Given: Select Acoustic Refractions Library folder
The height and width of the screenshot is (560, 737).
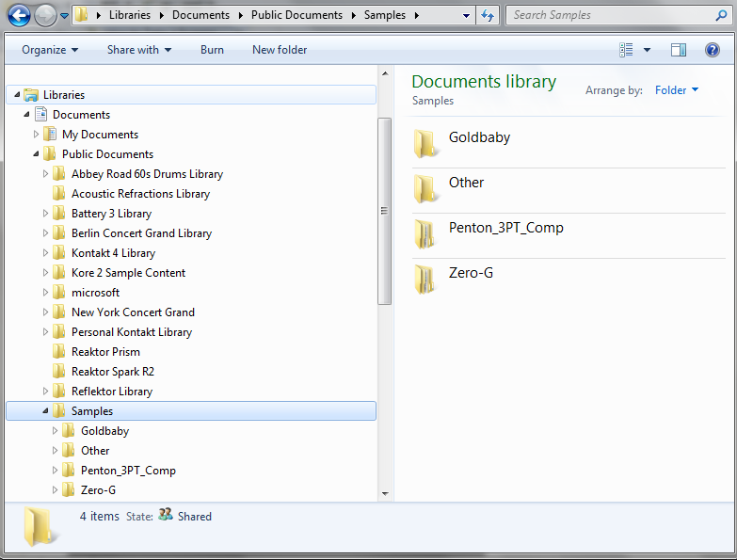Looking at the screenshot, I should [140, 194].
